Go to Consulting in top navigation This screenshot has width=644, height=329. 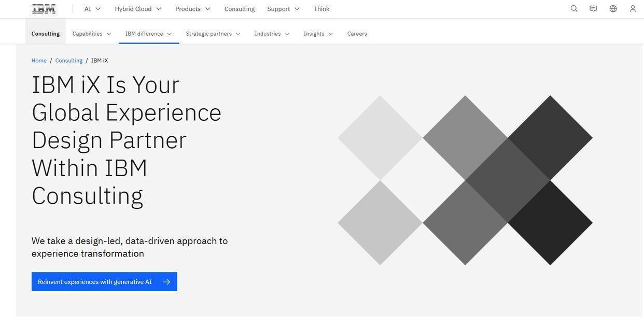240,9
